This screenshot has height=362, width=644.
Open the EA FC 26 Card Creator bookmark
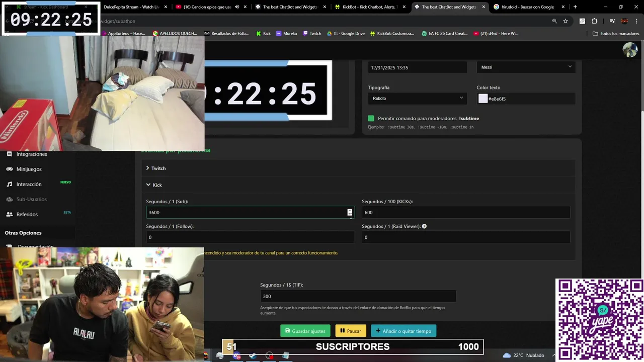pyautogui.click(x=444, y=33)
